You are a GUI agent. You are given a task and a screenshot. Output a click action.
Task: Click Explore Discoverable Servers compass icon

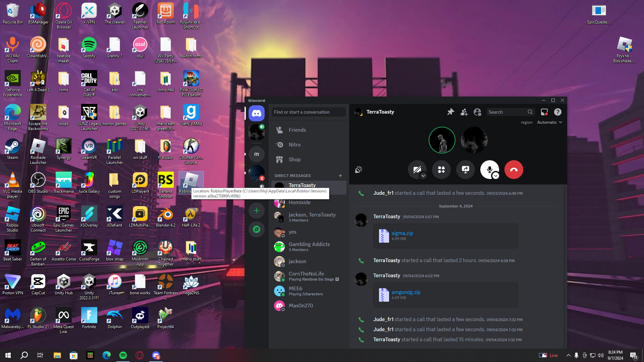pyautogui.click(x=256, y=229)
